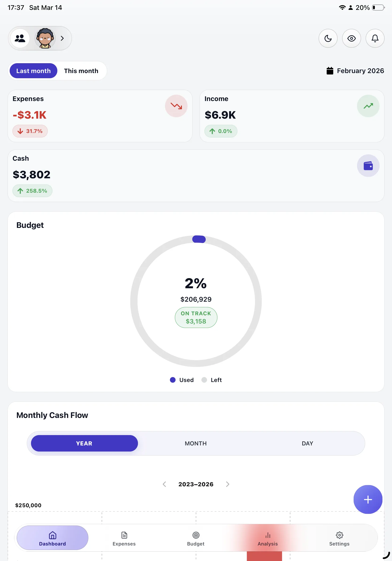Open notifications bell icon
Screen dimensions: 392x561
(x=375, y=38)
